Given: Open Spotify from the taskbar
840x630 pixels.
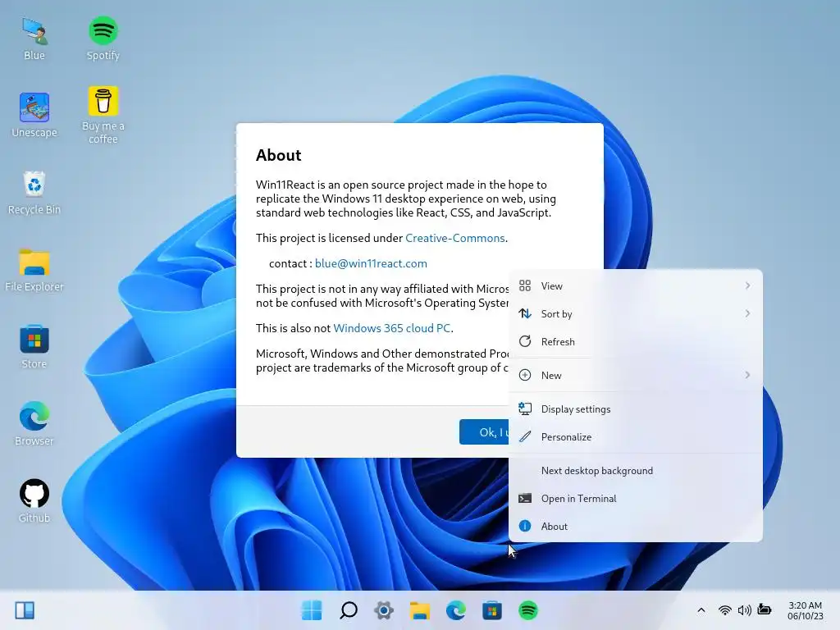Looking at the screenshot, I should click(x=528, y=610).
